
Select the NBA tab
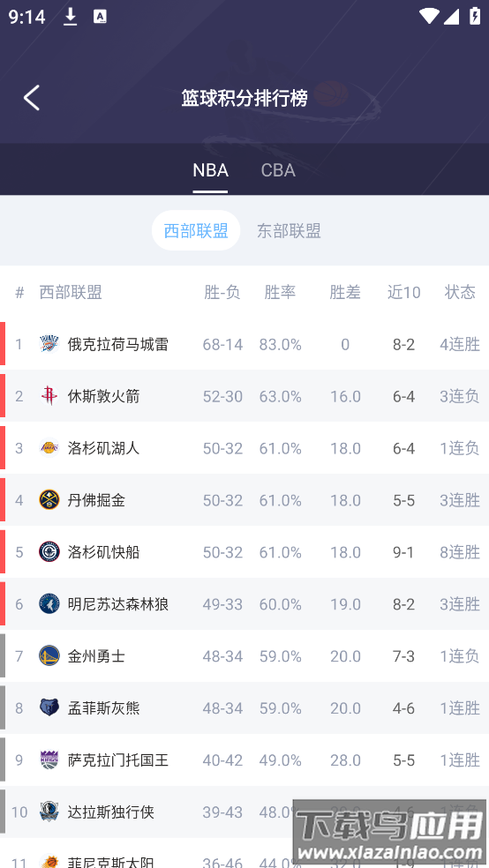(210, 170)
